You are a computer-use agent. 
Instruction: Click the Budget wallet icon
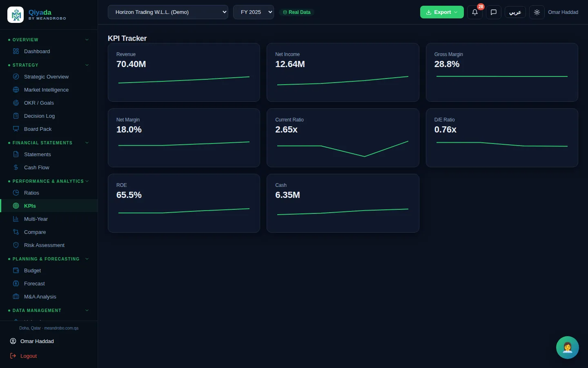click(16, 271)
